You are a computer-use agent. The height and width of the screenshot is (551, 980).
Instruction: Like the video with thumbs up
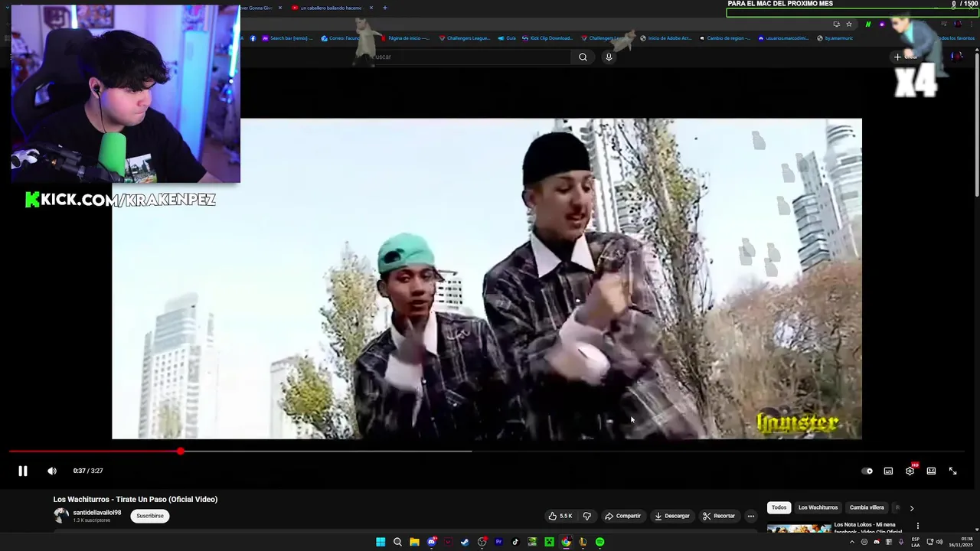point(560,516)
